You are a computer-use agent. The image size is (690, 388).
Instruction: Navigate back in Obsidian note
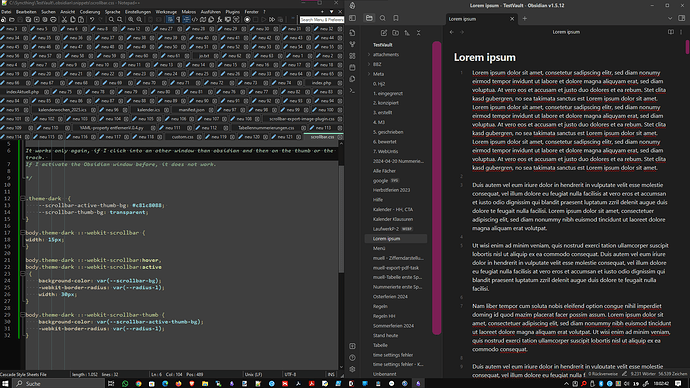point(451,32)
